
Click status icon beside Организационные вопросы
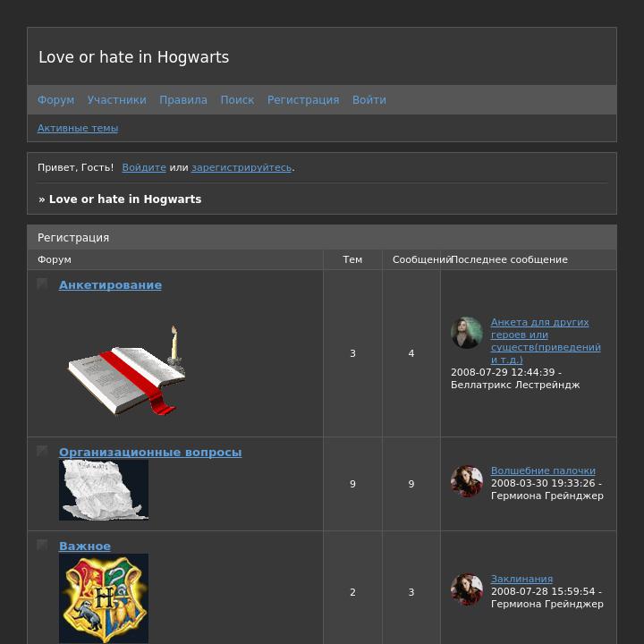42,451
